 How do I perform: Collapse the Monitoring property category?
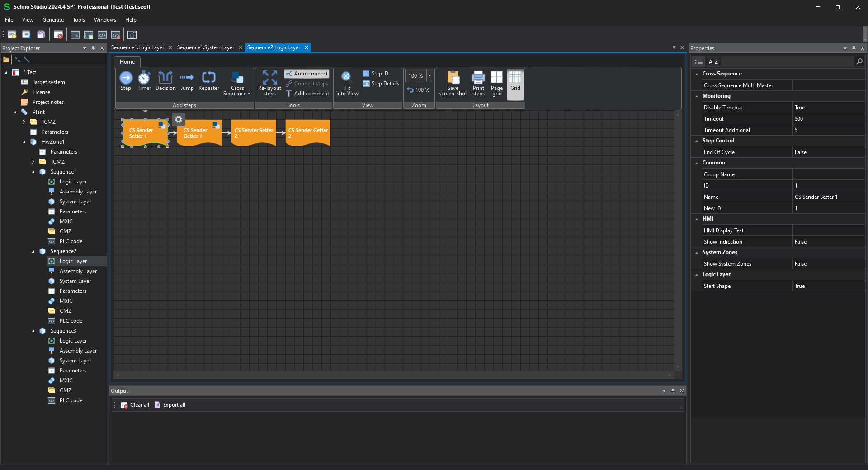pos(697,96)
